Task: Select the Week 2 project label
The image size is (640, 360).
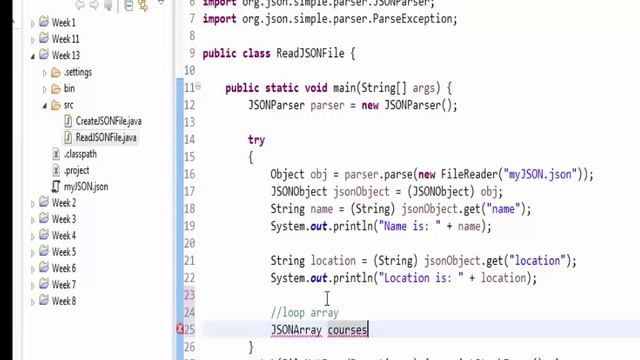Action: tap(64, 203)
